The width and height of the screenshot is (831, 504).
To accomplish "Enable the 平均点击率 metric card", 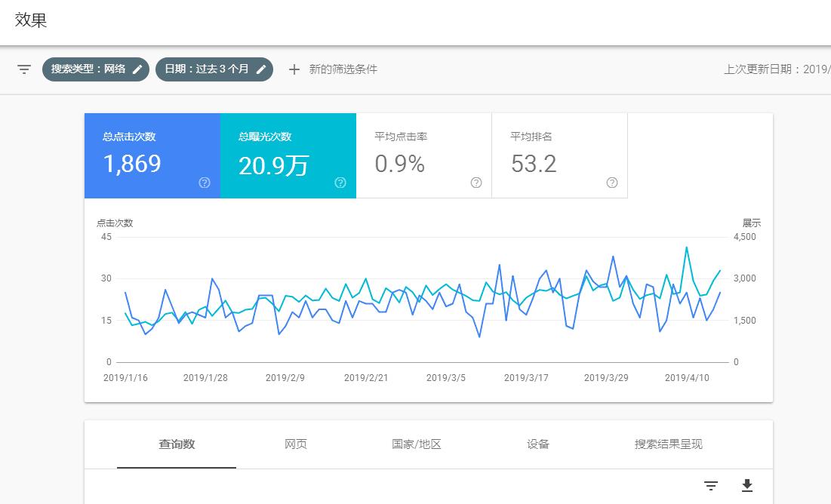I will (424, 156).
